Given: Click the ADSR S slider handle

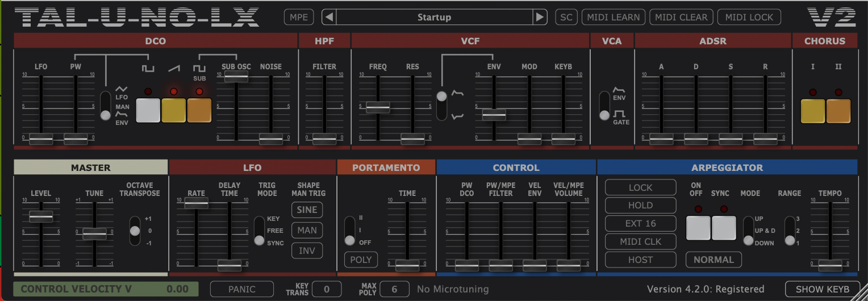Looking at the screenshot, I should tap(731, 138).
